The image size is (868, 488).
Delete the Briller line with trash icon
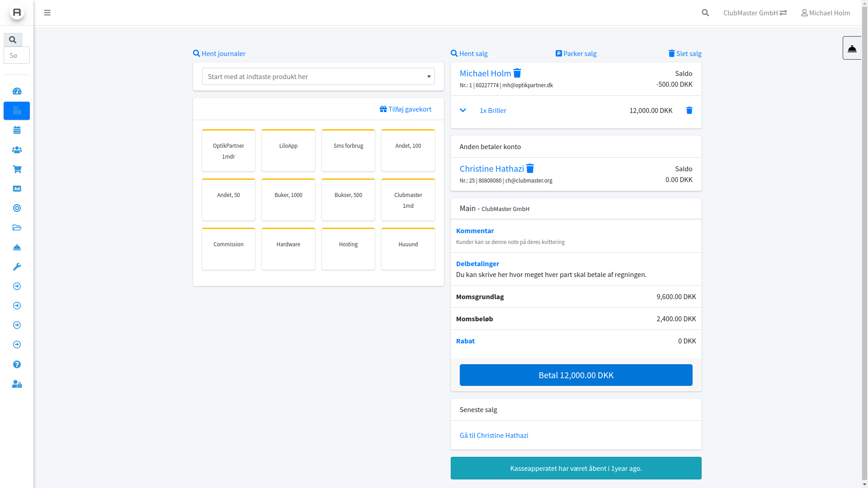click(689, 110)
